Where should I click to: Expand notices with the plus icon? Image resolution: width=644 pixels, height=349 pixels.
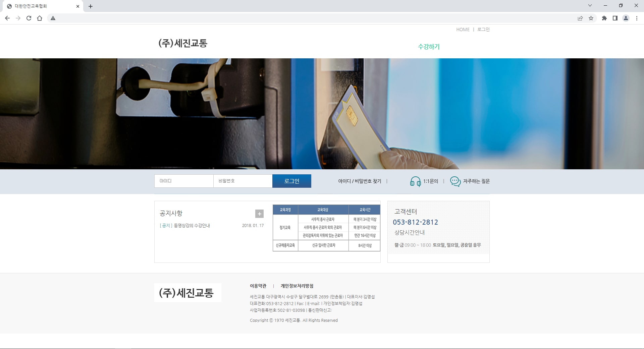(x=259, y=214)
